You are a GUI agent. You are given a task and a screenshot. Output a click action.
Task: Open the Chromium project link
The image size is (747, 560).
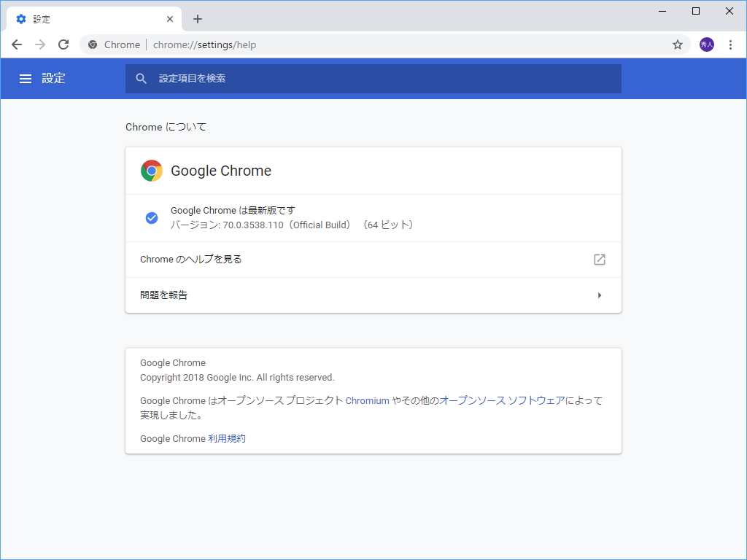click(x=367, y=400)
